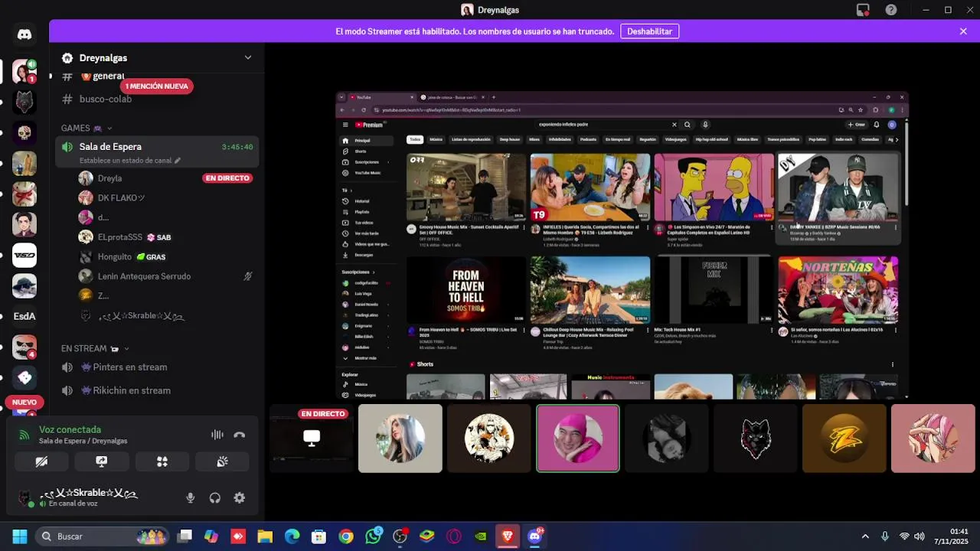This screenshot has width=980, height=551.
Task: Open user settings gear
Action: point(240,498)
